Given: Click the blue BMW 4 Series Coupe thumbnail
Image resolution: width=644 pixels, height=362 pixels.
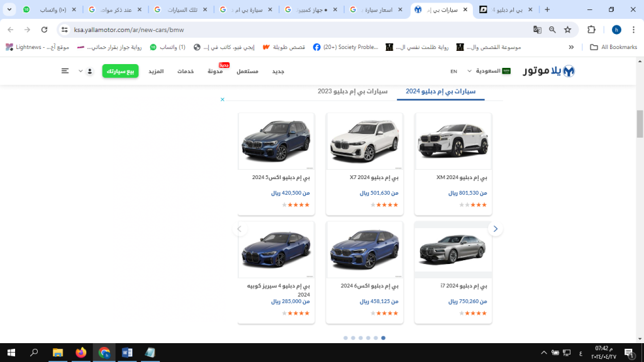Looking at the screenshot, I should coord(276,250).
